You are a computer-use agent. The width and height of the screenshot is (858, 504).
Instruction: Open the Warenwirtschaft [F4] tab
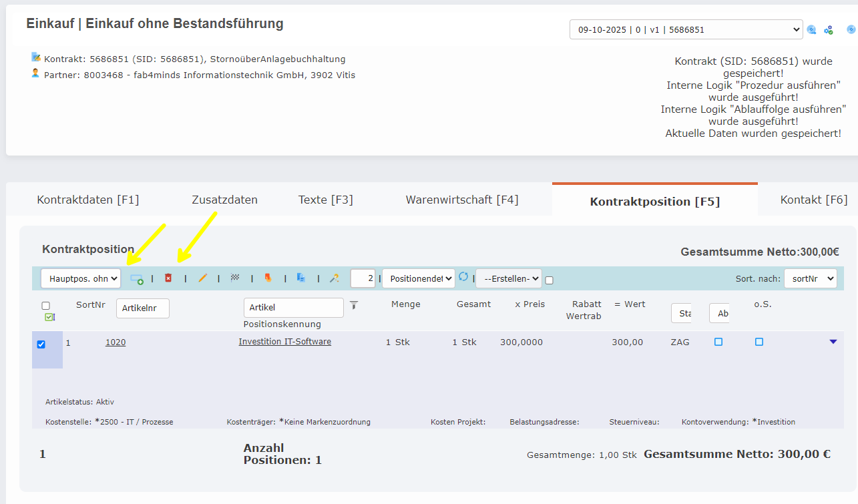tap(462, 200)
